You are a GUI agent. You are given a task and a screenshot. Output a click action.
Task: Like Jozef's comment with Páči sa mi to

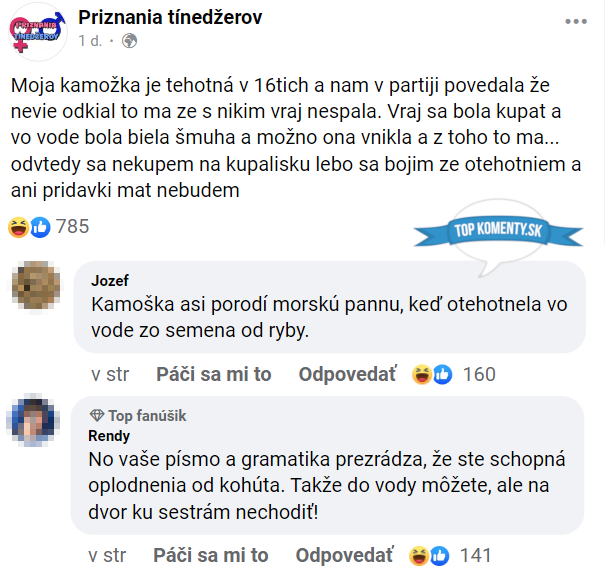coord(214,375)
